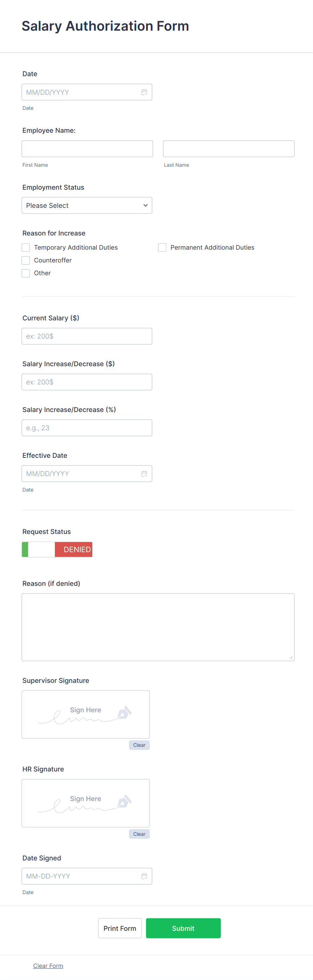Open the Employment Status dropdown
Image resolution: width=313 pixels, height=980 pixels.
click(86, 206)
